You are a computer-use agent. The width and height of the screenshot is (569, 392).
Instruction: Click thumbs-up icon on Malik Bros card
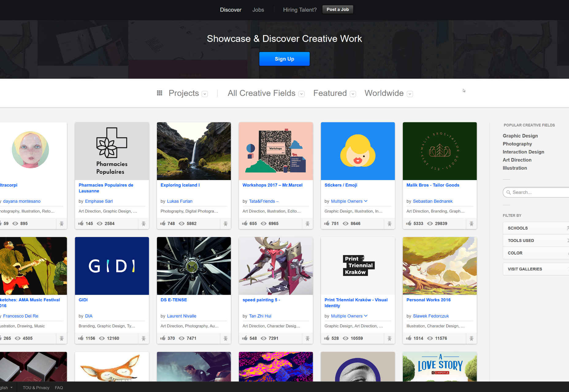click(x=409, y=223)
